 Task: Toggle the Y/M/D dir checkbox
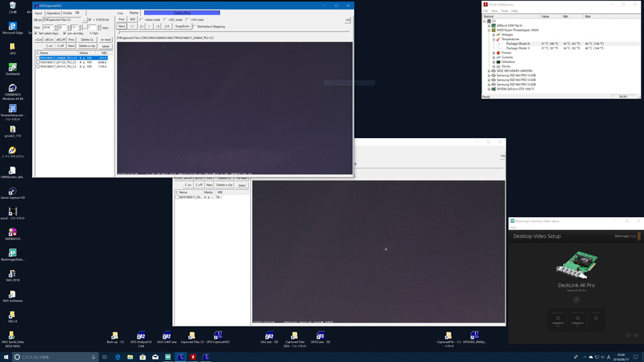(90, 19)
